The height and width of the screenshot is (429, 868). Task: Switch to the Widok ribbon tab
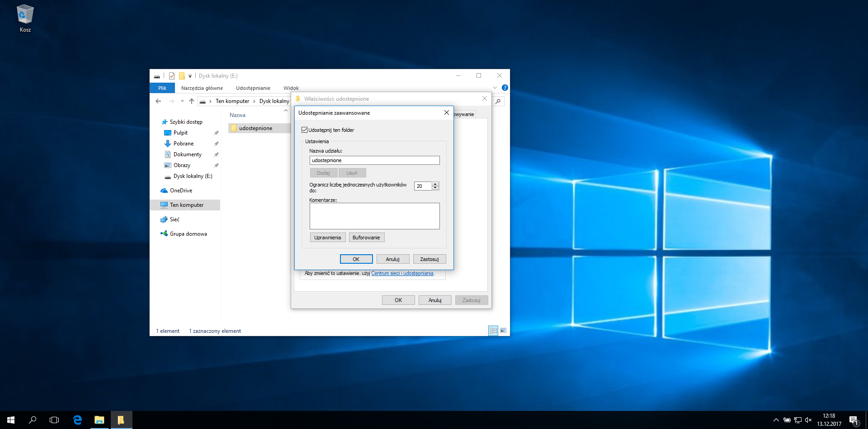click(291, 88)
